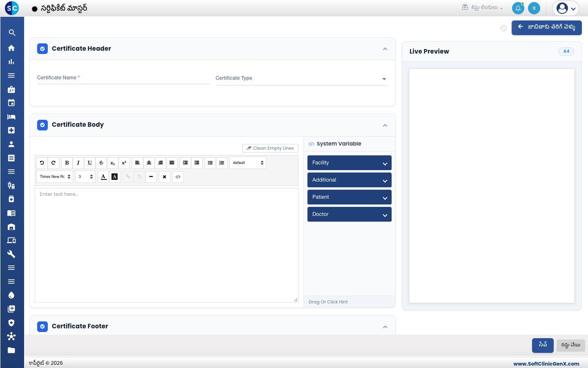Image resolution: width=588 pixels, height=368 pixels.
Task: Toggle subscript formatting
Action: tap(113, 163)
